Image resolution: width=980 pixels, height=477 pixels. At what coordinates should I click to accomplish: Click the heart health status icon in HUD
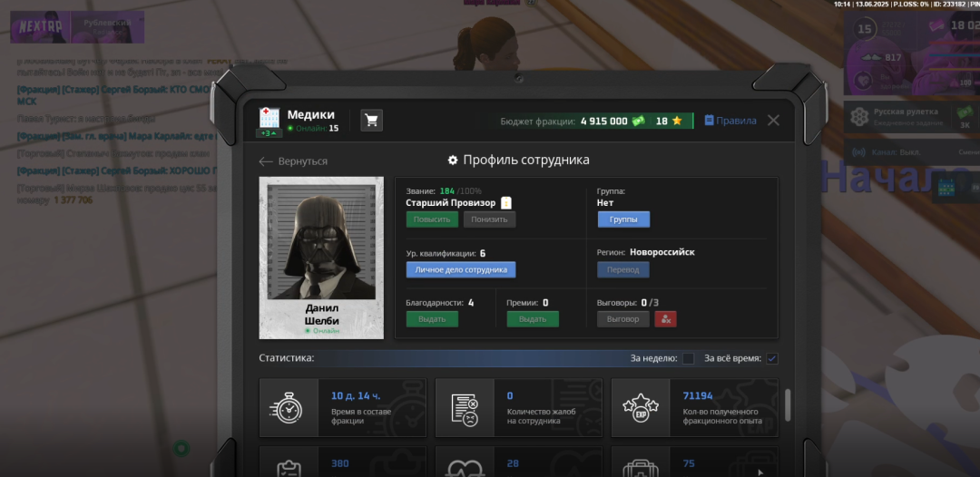coord(863,80)
